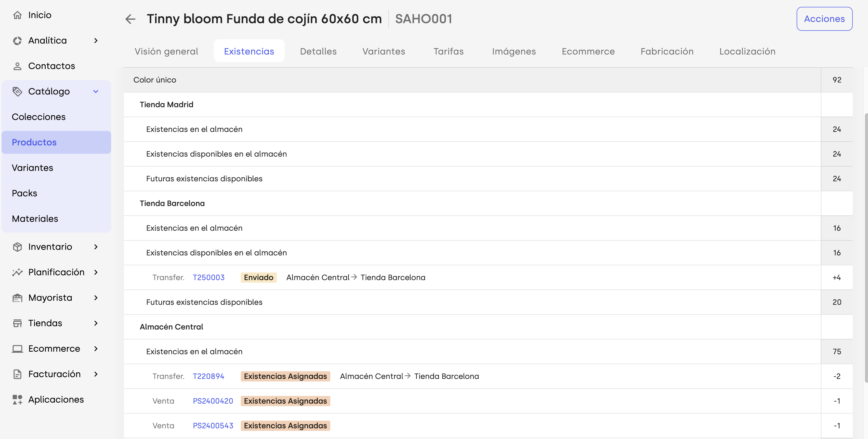Open sale PS2400543 link

click(x=213, y=426)
